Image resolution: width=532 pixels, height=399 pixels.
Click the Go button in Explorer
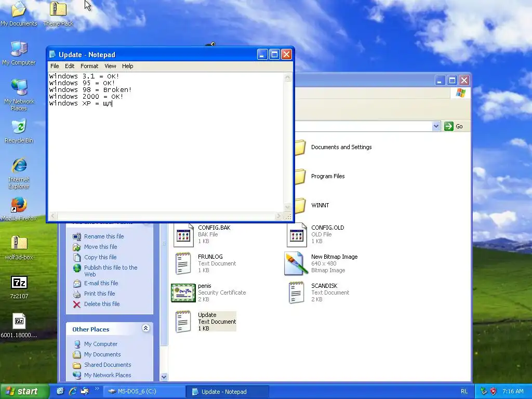(x=454, y=126)
